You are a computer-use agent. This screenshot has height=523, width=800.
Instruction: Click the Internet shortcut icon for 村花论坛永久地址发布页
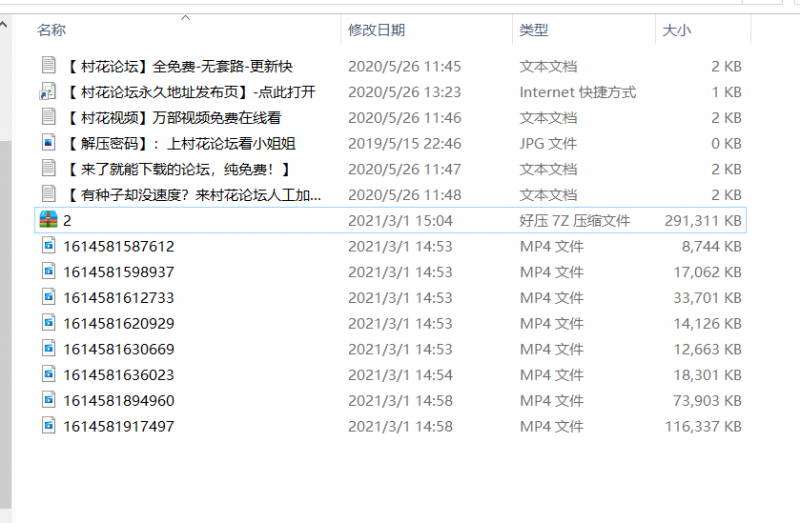click(48, 92)
